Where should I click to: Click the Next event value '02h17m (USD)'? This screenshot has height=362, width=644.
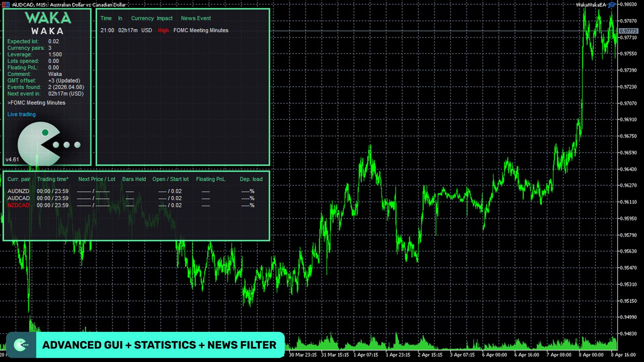[x=66, y=94]
